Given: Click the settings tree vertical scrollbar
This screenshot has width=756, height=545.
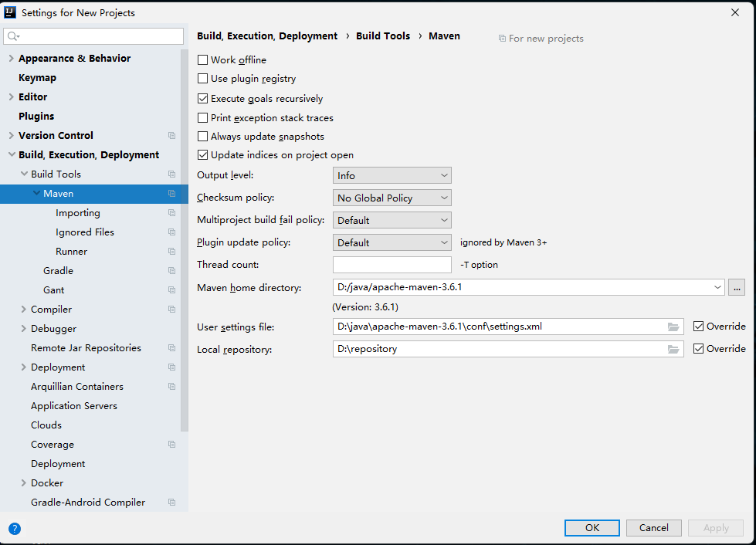Looking at the screenshot, I should click(x=185, y=240).
